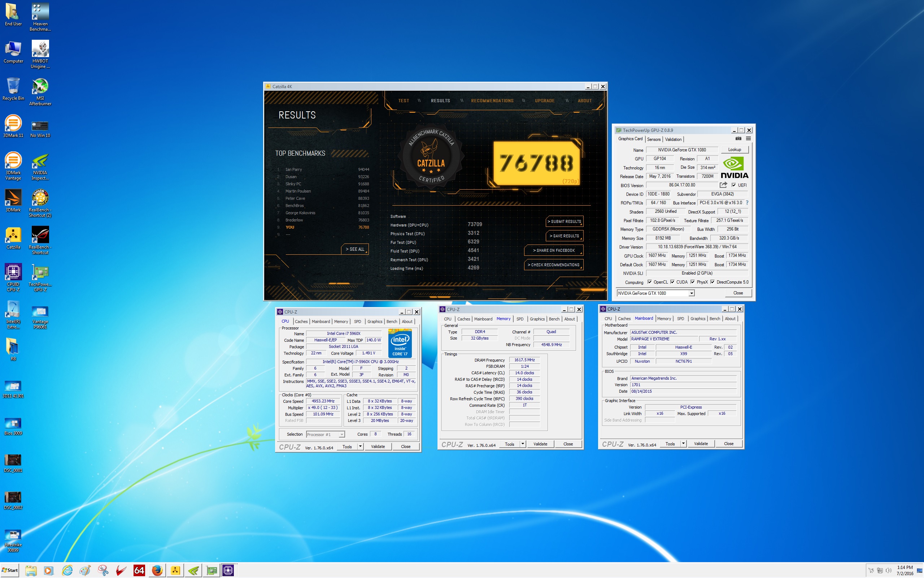Click SAVE RESULTS in Catzilla
The height and width of the screenshot is (578, 924).
pyautogui.click(x=565, y=236)
